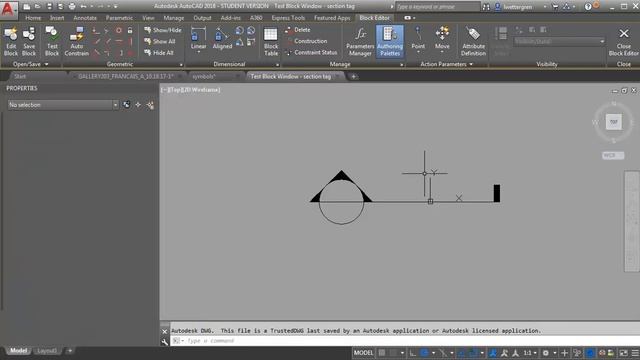Click the workspace switching gear icon
Viewport: 640px width, 360px height.
point(546,353)
